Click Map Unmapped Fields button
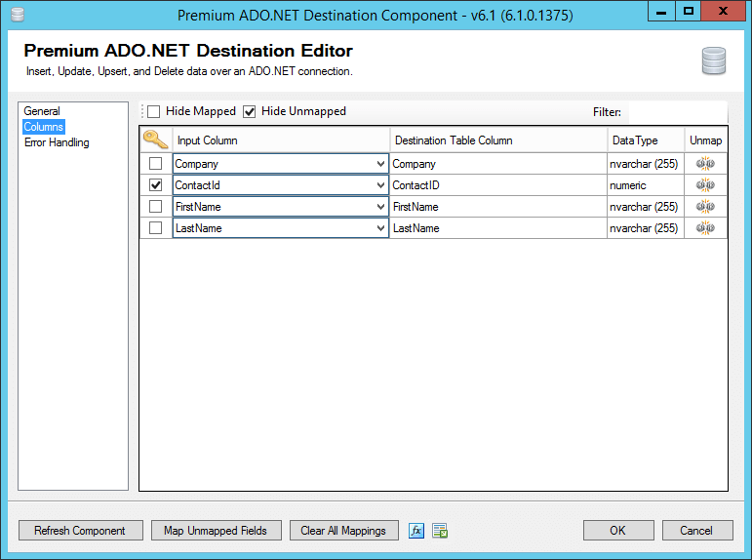 pyautogui.click(x=216, y=531)
